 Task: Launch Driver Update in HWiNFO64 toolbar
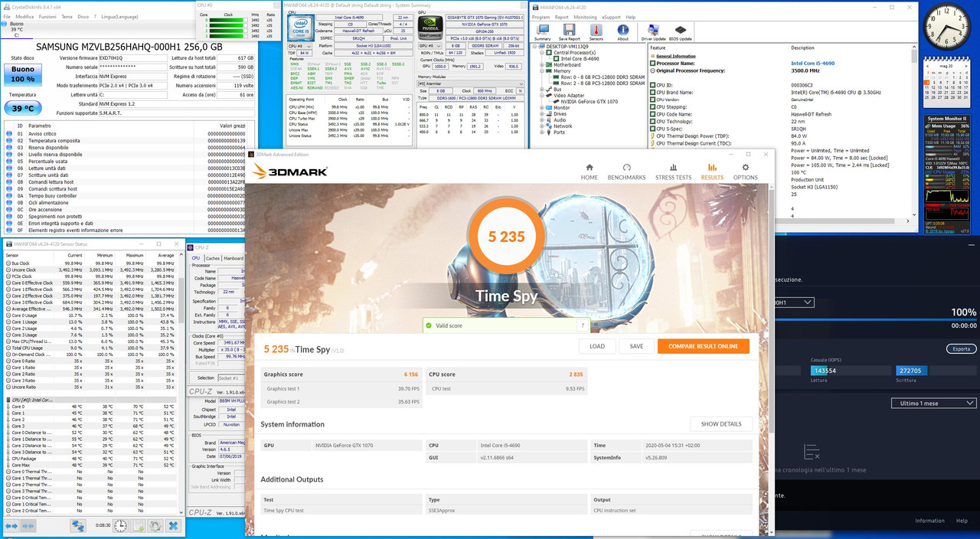click(653, 32)
